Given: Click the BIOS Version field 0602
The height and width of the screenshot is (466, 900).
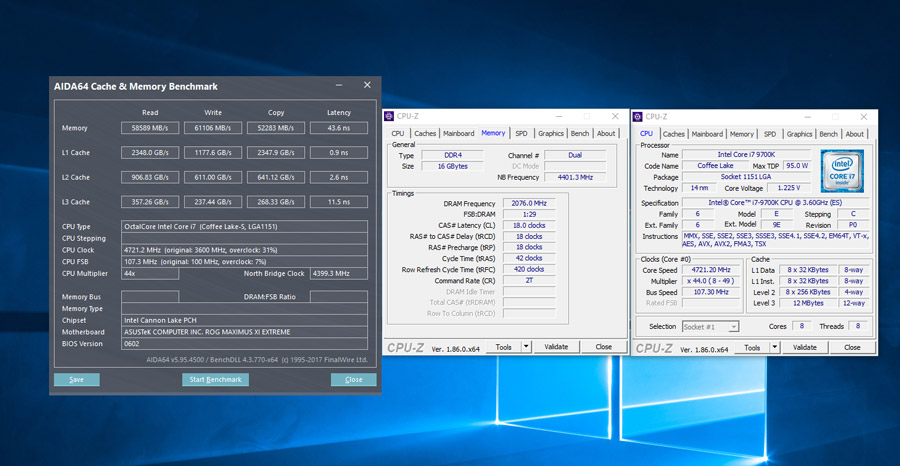Looking at the screenshot, I should 245,344.
